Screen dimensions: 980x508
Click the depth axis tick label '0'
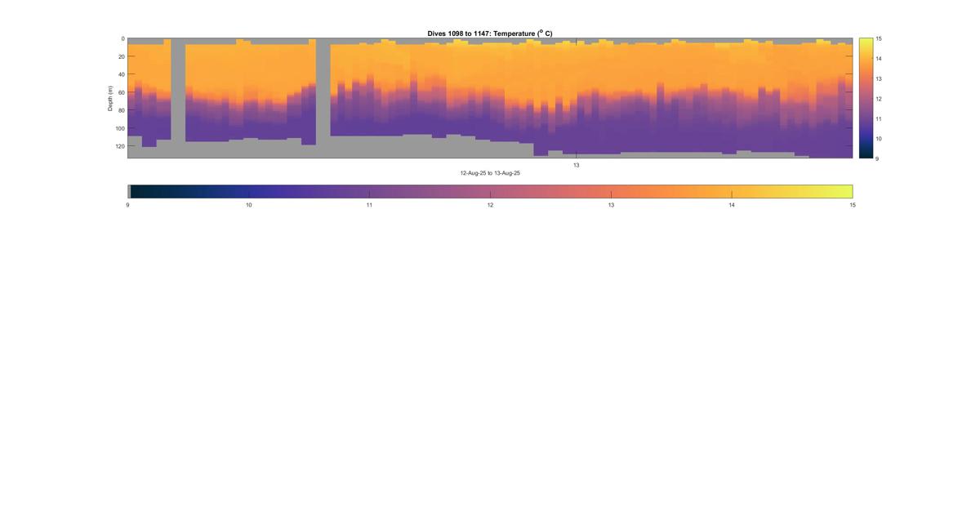(x=122, y=38)
